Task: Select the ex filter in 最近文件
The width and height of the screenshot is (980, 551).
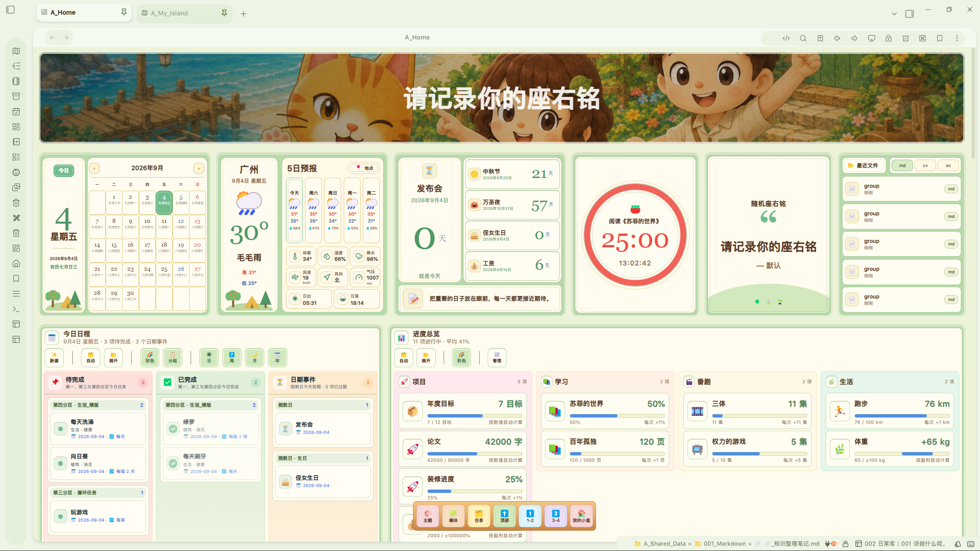Action: click(948, 166)
